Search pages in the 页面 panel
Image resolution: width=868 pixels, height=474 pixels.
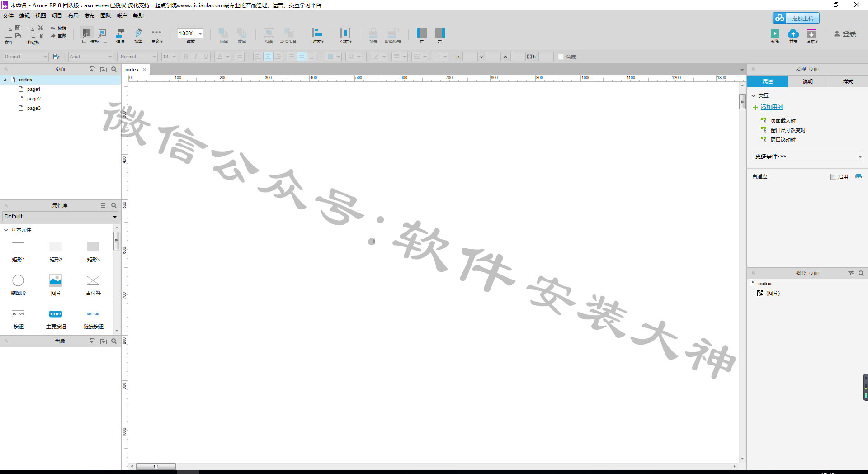[x=114, y=70]
